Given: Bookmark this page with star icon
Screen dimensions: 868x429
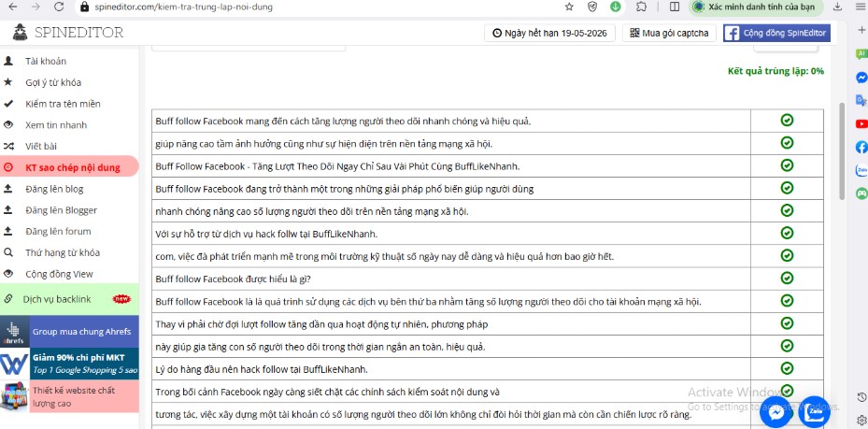Looking at the screenshot, I should (x=569, y=7).
